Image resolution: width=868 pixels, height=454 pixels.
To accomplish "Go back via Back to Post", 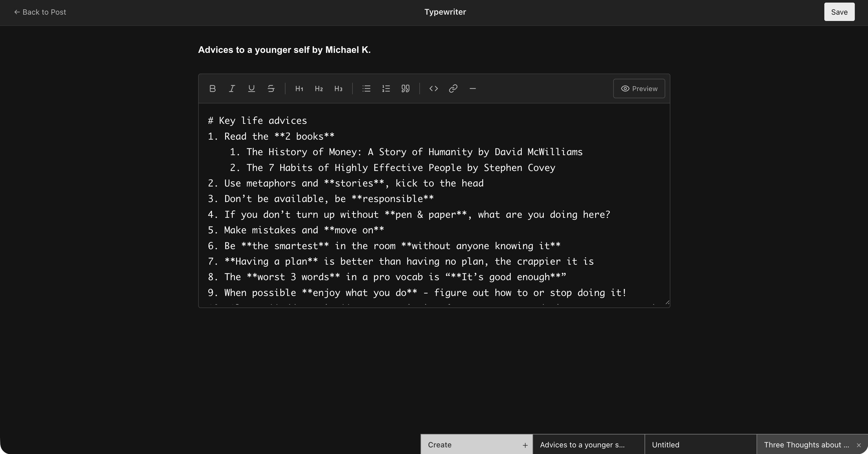I will (40, 12).
